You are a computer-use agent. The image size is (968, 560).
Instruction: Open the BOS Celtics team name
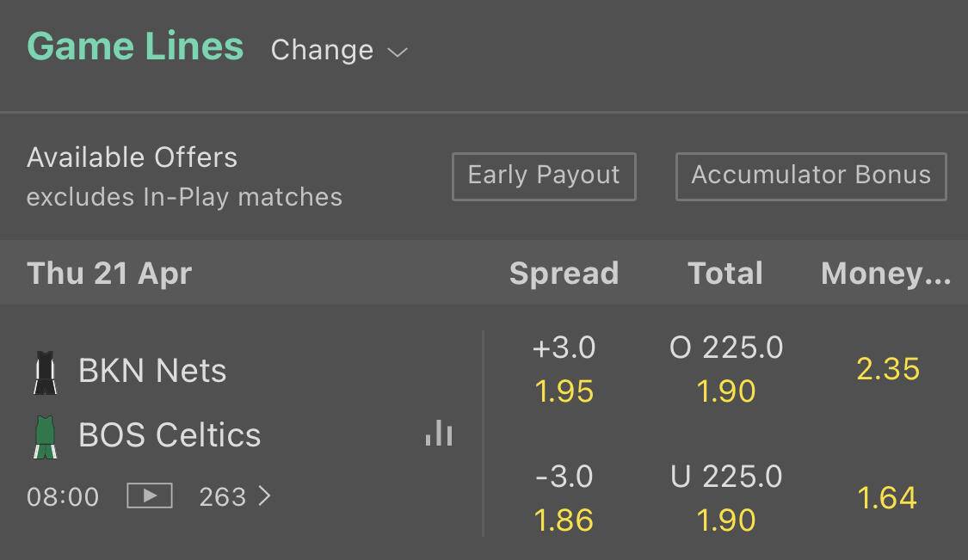(170, 435)
